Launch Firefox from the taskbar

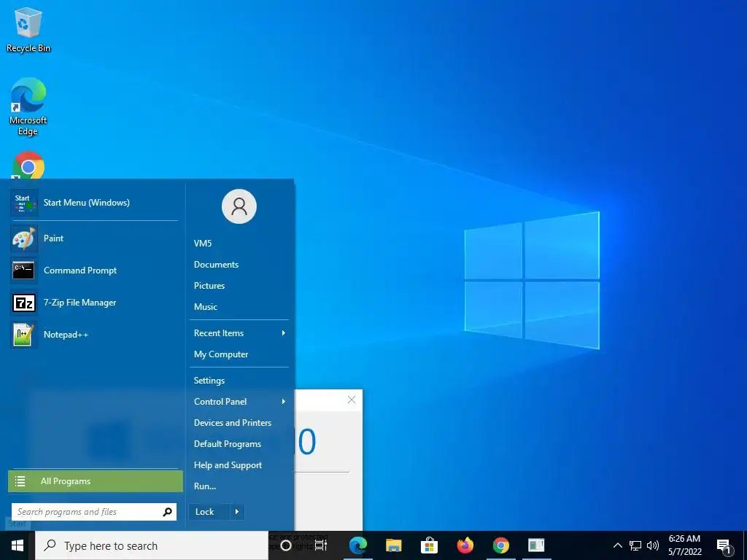click(465, 545)
